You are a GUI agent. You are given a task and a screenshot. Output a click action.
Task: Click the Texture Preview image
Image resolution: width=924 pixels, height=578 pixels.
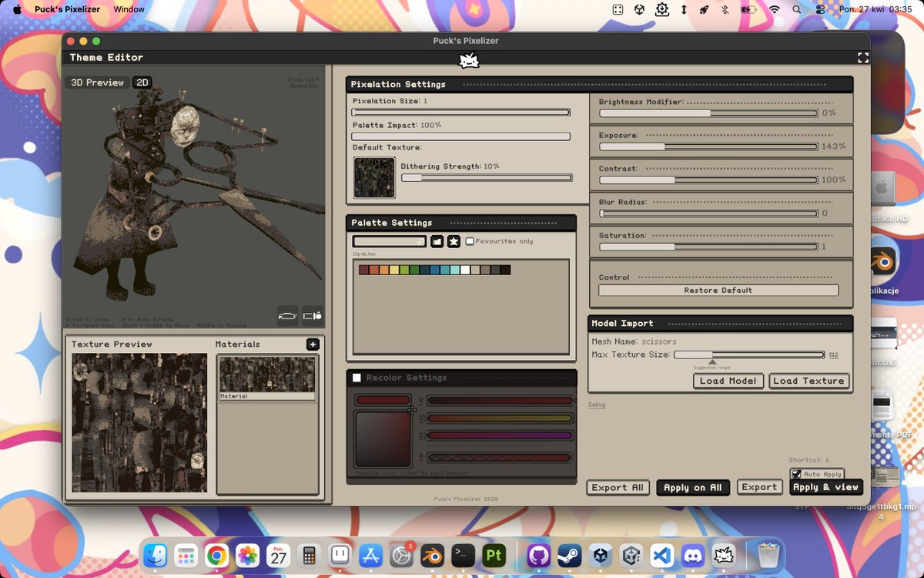click(x=139, y=422)
